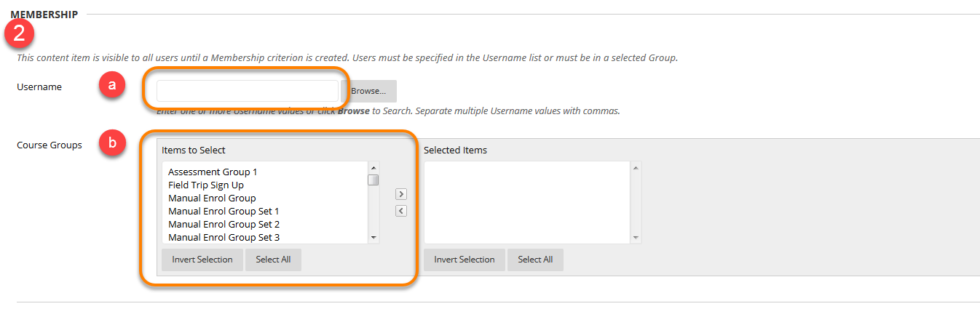Click the red step 2 badge
The width and height of the screenshot is (980, 317).
20,33
